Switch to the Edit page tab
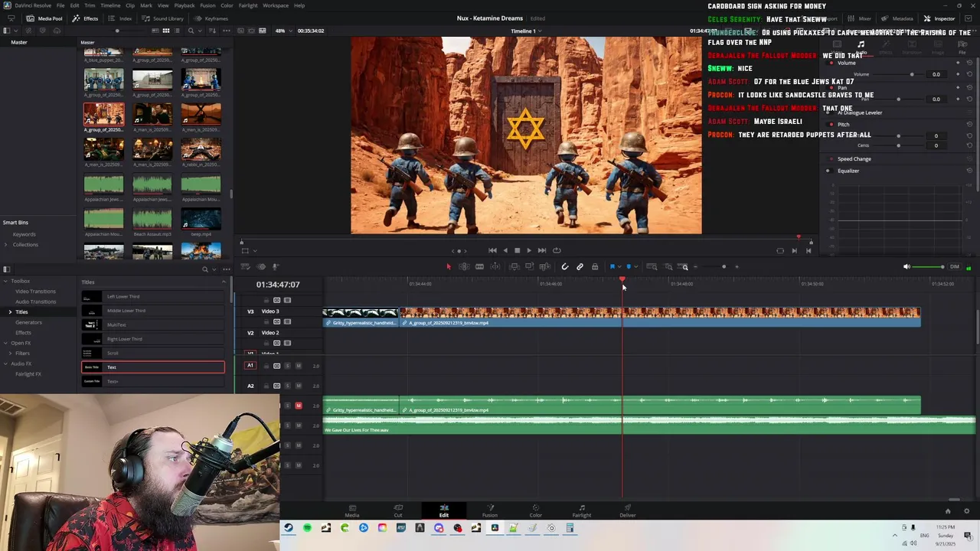 444,510
